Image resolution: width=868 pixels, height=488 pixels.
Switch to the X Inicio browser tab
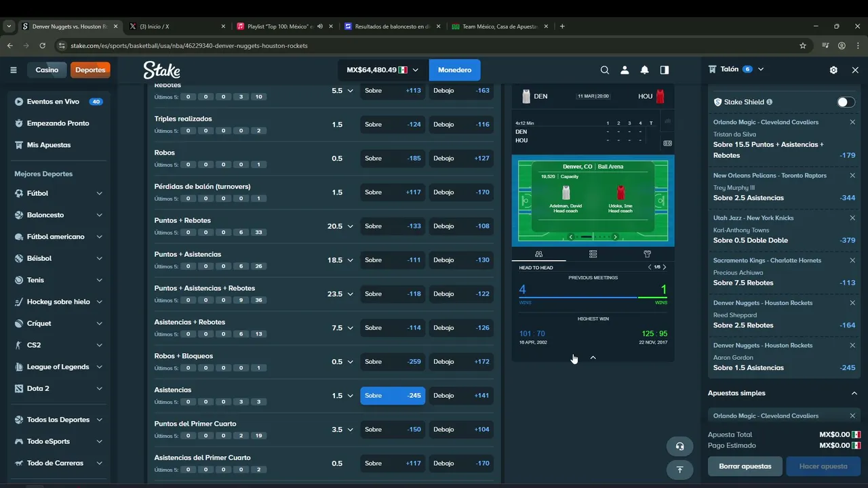176,26
